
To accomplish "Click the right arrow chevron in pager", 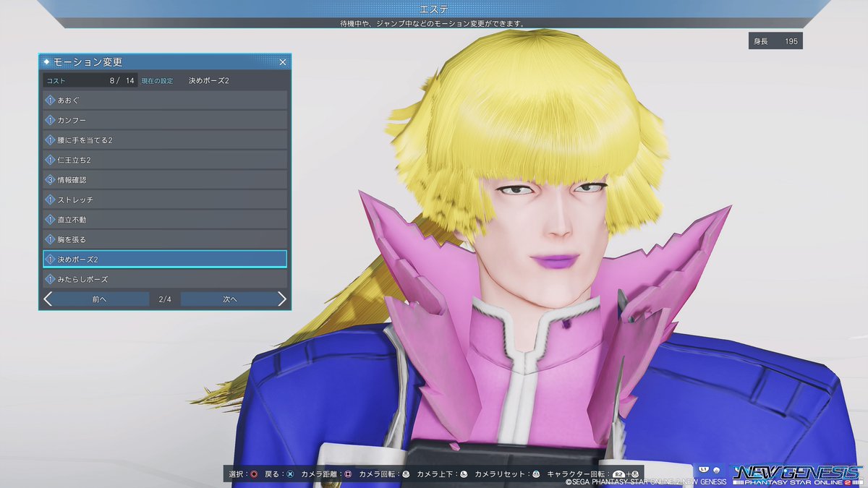I will [x=282, y=299].
